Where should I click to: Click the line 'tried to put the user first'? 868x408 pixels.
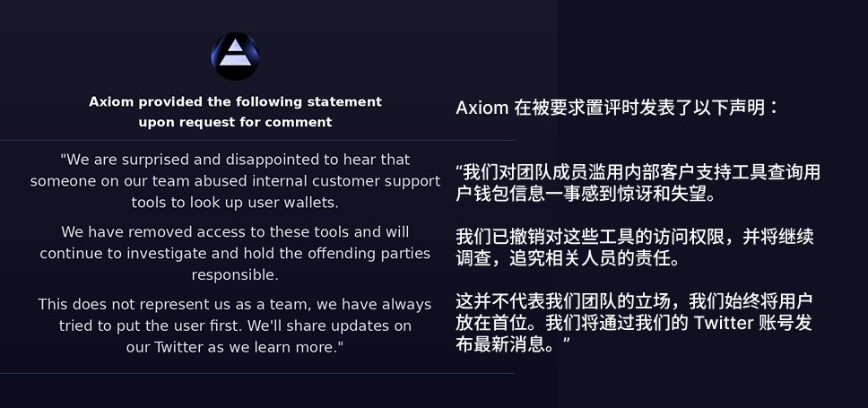click(x=235, y=326)
